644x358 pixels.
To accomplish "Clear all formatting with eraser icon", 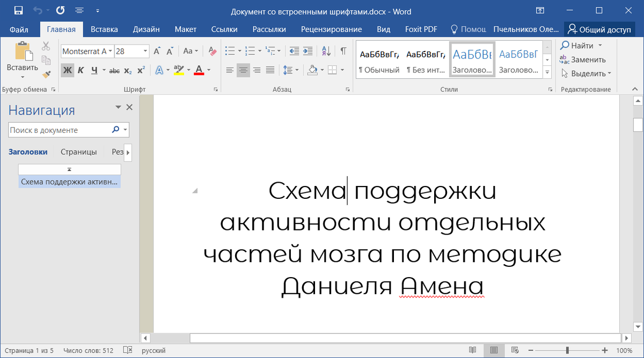I will [x=212, y=51].
